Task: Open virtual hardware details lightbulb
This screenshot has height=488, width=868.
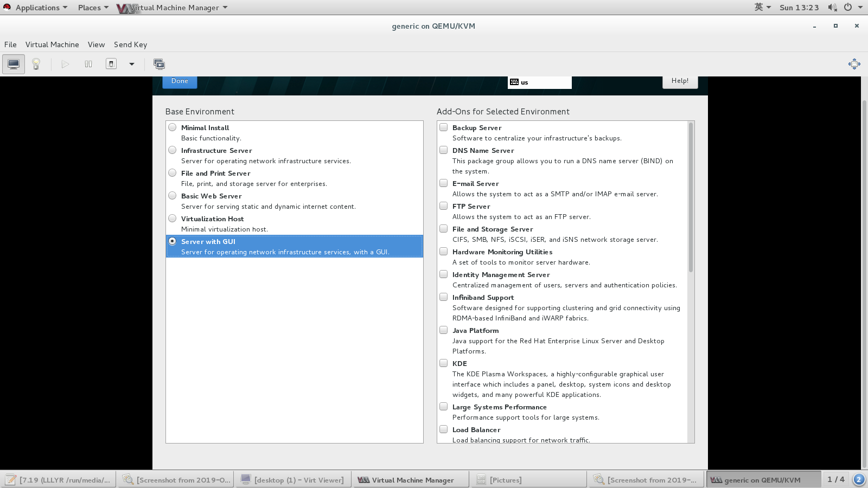Action: pos(36,64)
